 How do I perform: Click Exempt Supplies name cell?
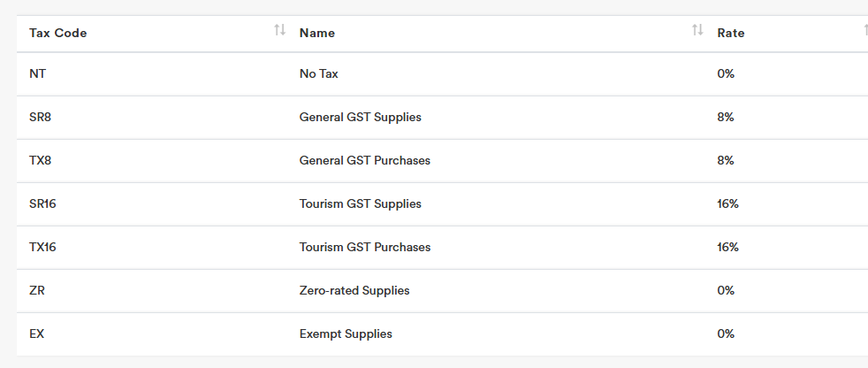346,333
